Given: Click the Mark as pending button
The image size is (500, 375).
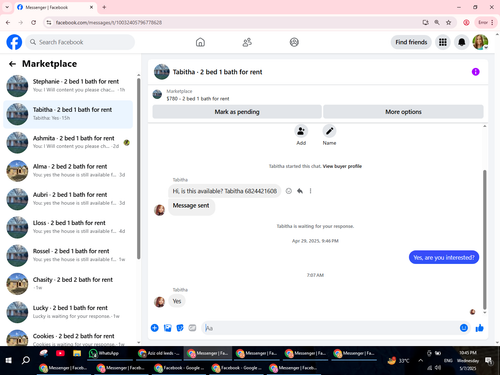Looking at the screenshot, I should click(237, 112).
